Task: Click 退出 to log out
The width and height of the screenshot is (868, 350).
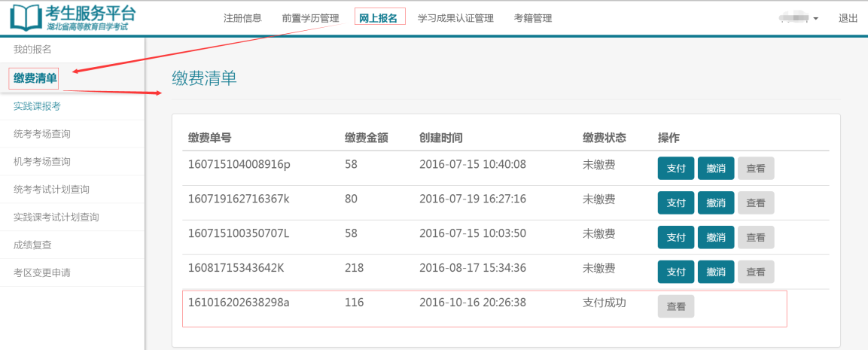Action: coord(848,18)
